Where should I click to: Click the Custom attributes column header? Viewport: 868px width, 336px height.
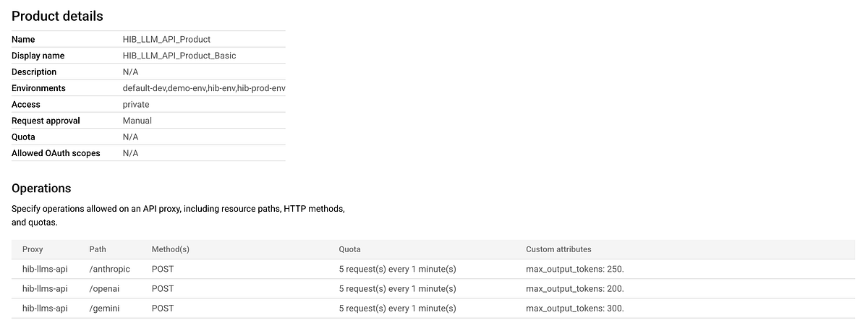(x=558, y=249)
